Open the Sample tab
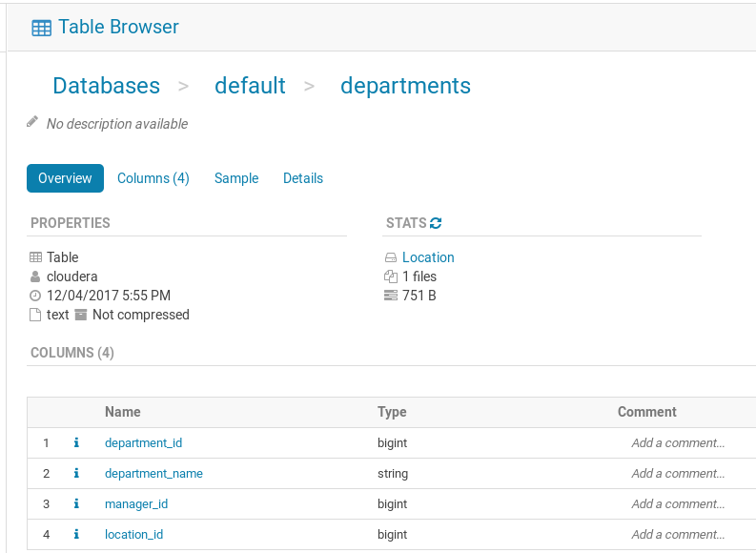The width and height of the screenshot is (756, 553). pyautogui.click(x=236, y=178)
